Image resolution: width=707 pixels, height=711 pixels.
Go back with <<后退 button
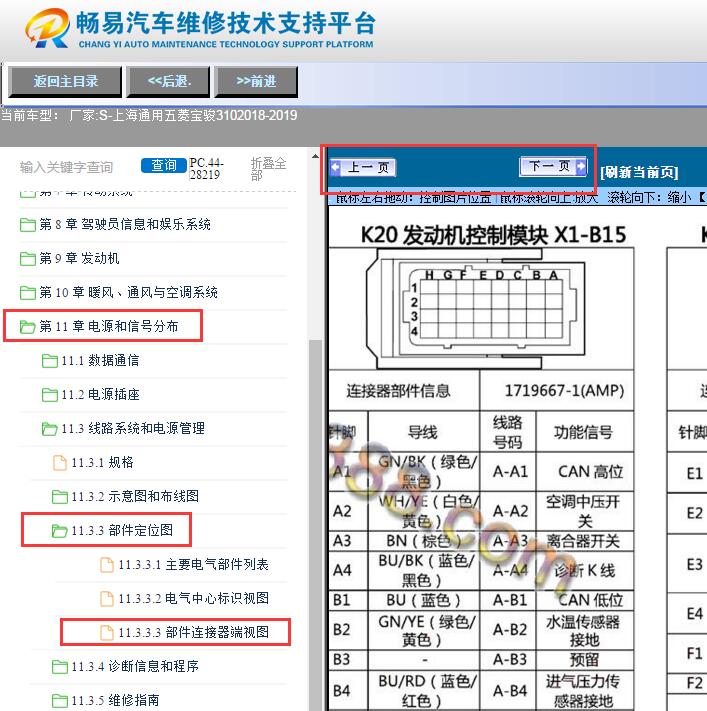click(168, 82)
